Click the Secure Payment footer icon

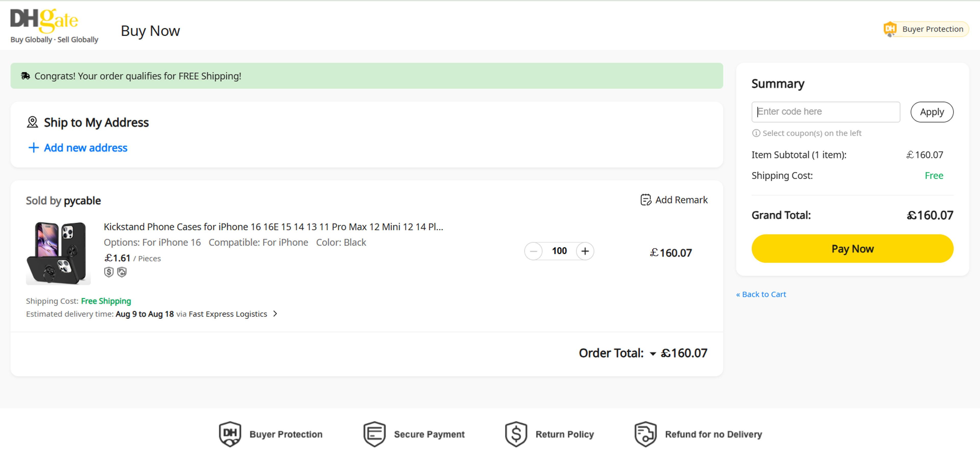tap(374, 434)
